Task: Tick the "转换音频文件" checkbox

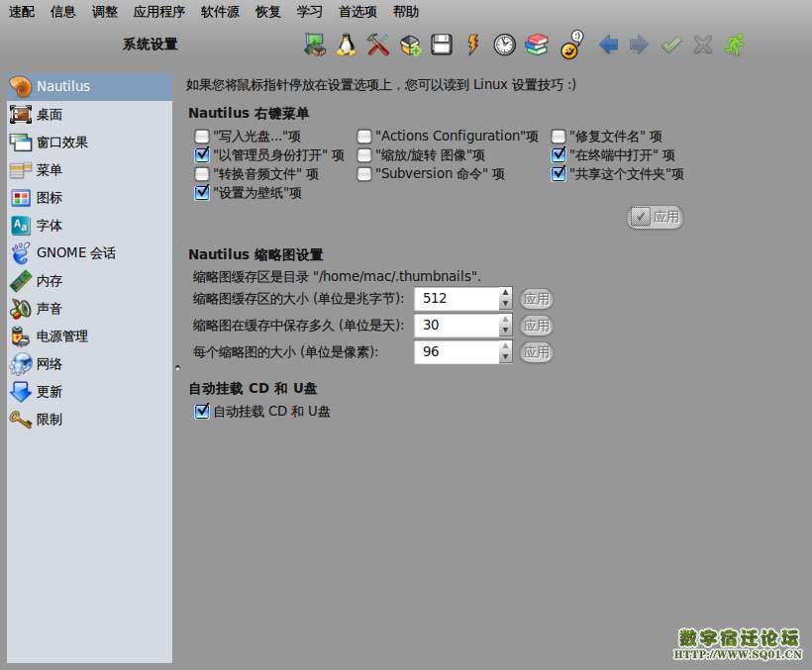Action: point(201,174)
